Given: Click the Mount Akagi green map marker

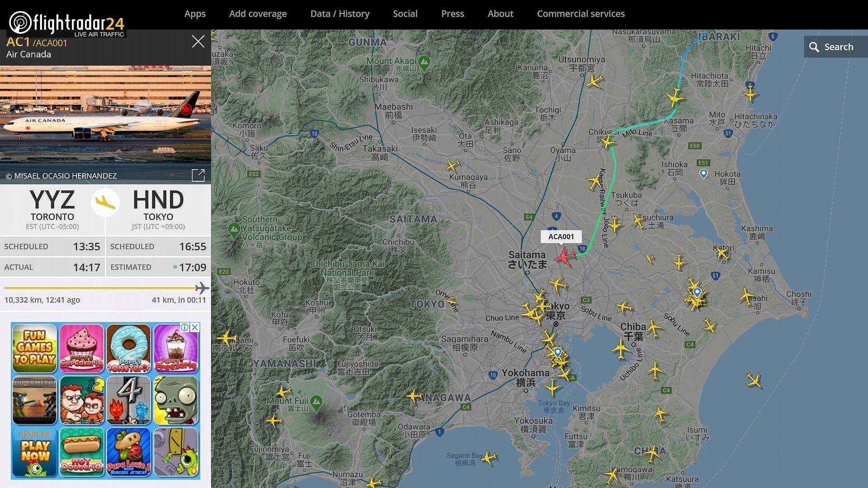Looking at the screenshot, I should (424, 63).
